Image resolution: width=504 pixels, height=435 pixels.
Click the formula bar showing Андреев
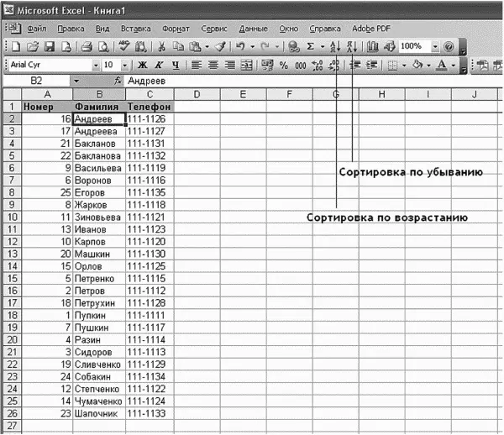click(x=313, y=81)
